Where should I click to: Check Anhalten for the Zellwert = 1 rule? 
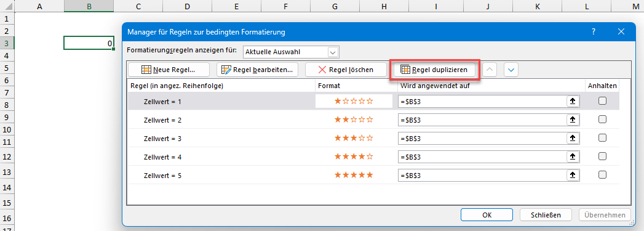603,100
